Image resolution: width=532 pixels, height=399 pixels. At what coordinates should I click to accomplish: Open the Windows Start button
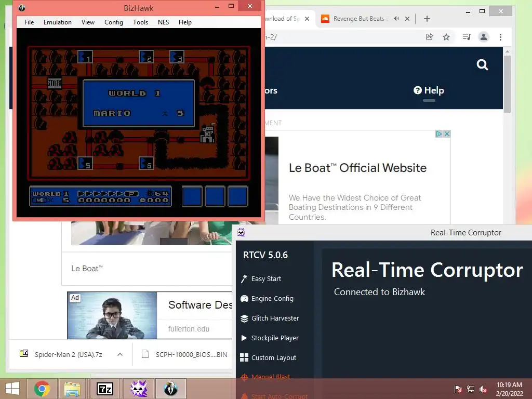coord(12,389)
